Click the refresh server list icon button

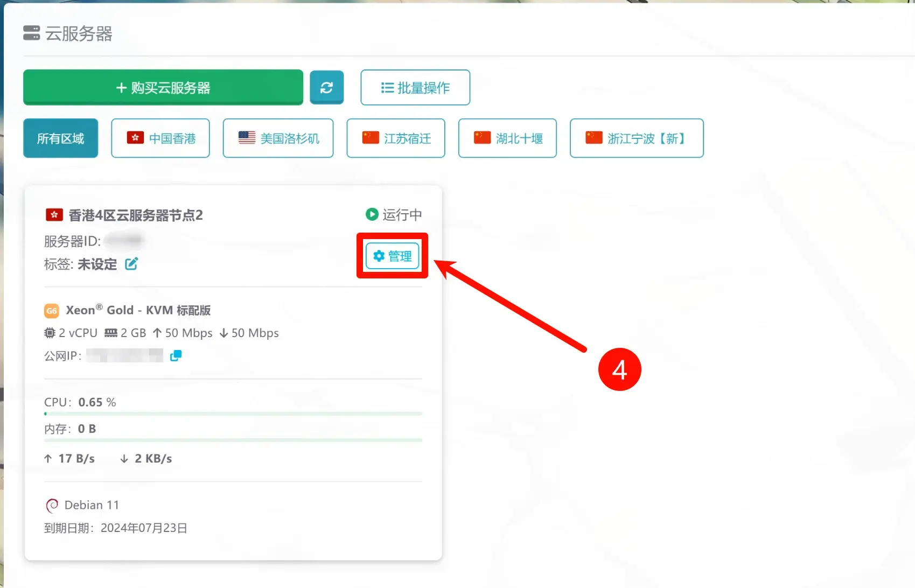[x=326, y=87]
